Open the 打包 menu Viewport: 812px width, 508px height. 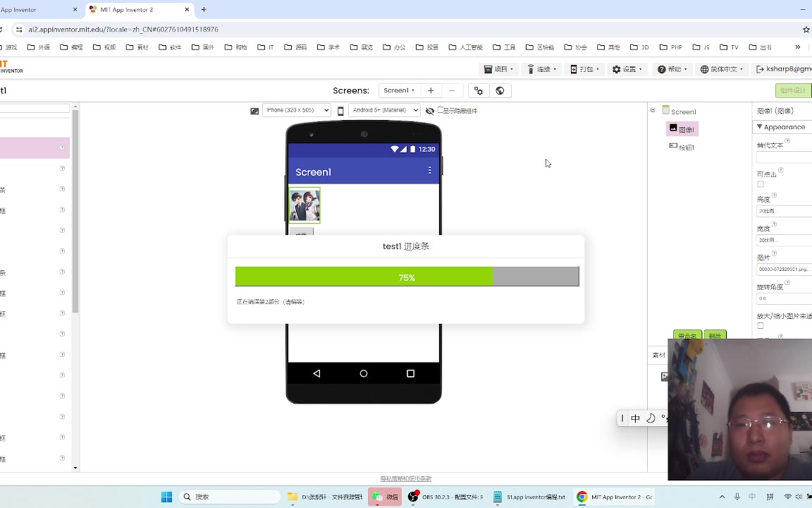click(584, 69)
